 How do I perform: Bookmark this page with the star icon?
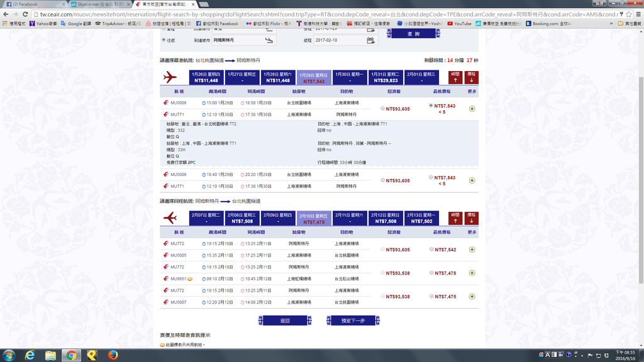pos(629,14)
